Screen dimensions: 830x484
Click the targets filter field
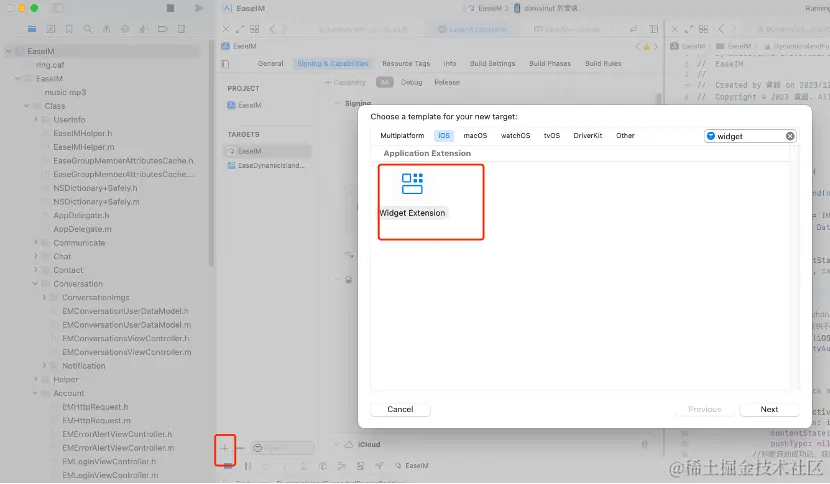(282, 449)
